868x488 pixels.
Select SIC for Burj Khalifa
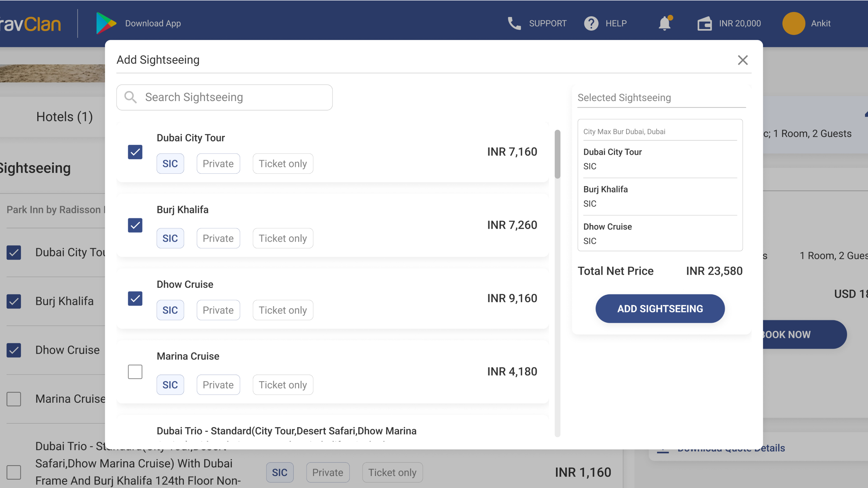(x=170, y=238)
